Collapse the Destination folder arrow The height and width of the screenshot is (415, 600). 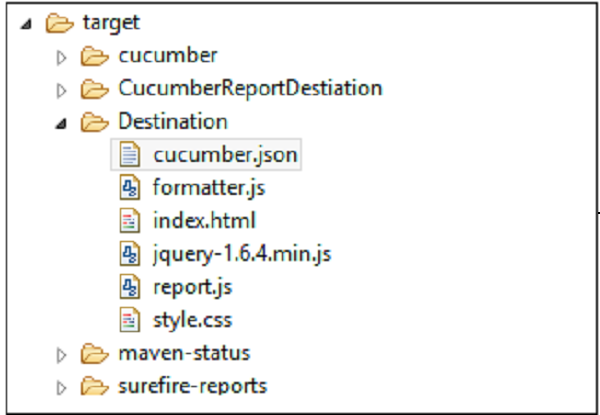point(62,123)
